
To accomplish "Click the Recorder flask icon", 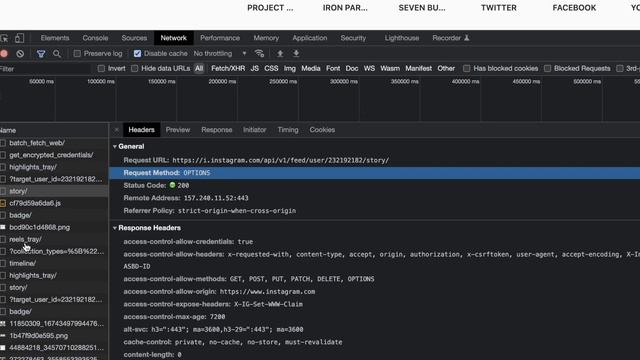I will tap(467, 38).
